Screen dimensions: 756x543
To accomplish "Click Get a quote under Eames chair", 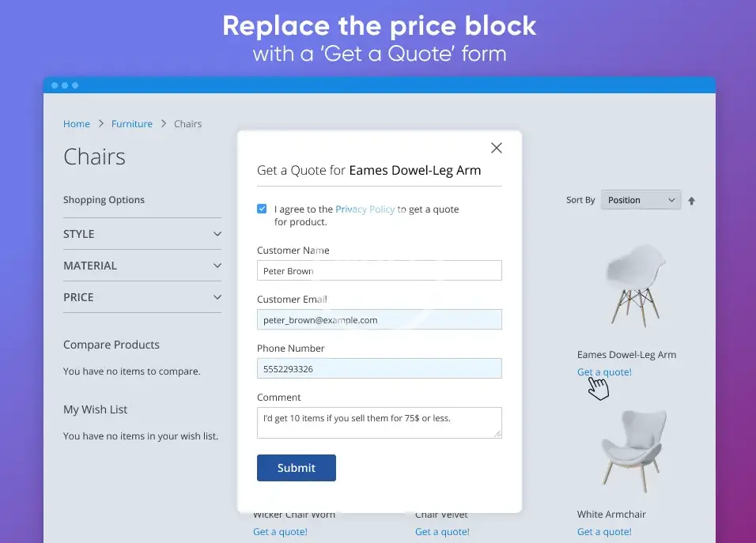I will click(x=604, y=372).
